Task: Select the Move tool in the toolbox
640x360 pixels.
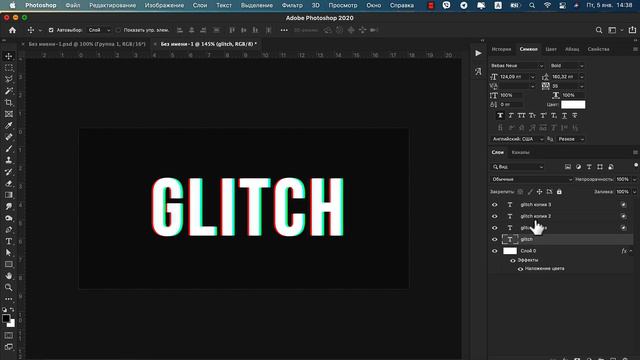Action: (9, 56)
